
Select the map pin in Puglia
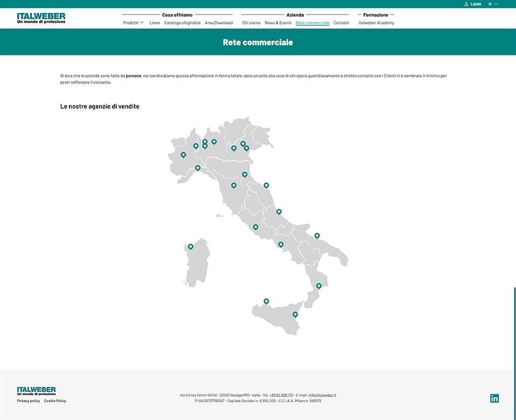[317, 235]
